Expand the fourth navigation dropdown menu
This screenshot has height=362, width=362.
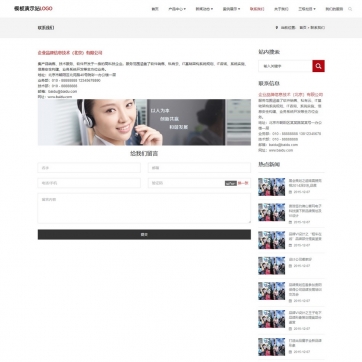pyautogui.click(x=231, y=9)
